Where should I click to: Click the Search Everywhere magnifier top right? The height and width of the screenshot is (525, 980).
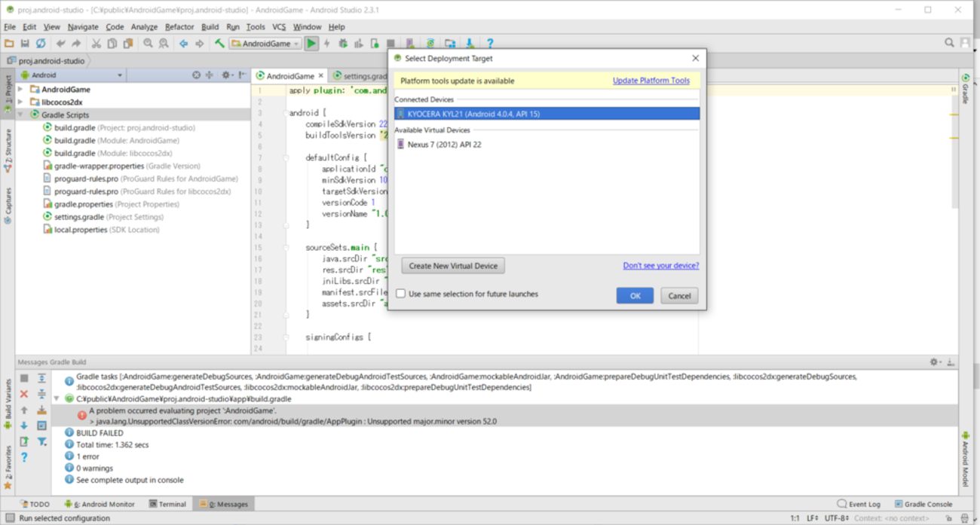pyautogui.click(x=949, y=43)
